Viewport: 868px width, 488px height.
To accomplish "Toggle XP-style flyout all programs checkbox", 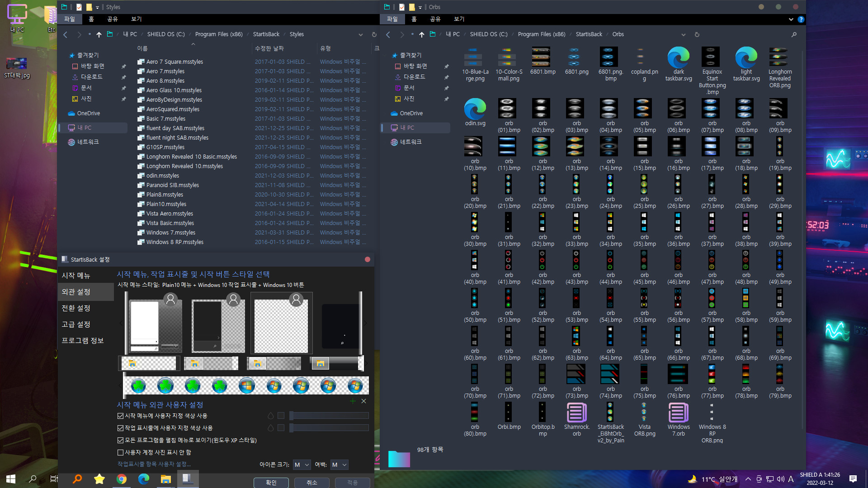I will (120, 440).
